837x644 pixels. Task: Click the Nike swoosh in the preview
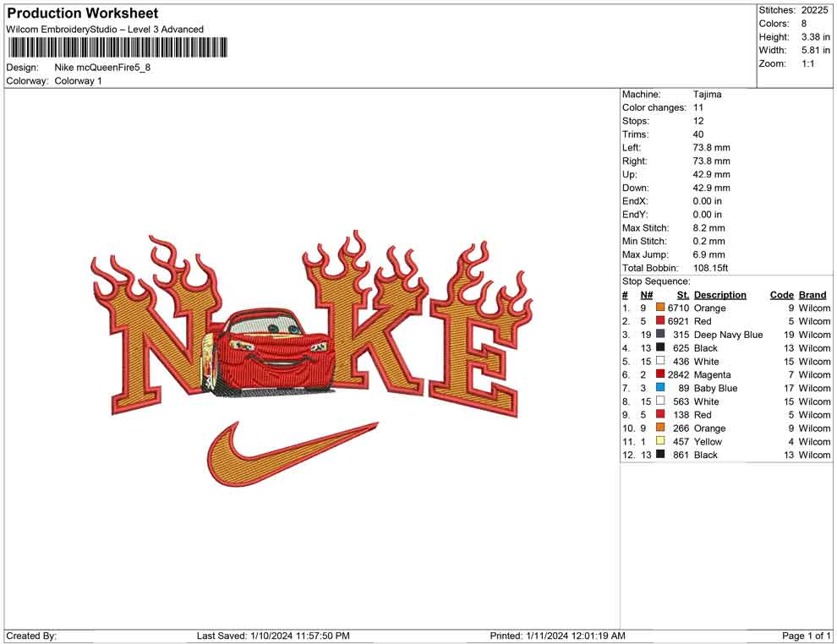292,454
